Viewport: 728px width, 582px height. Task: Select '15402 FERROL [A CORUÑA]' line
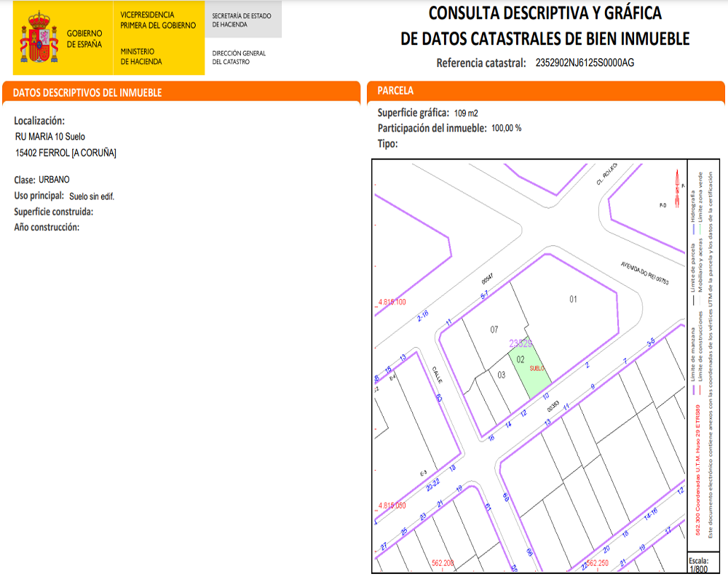[x=66, y=153]
